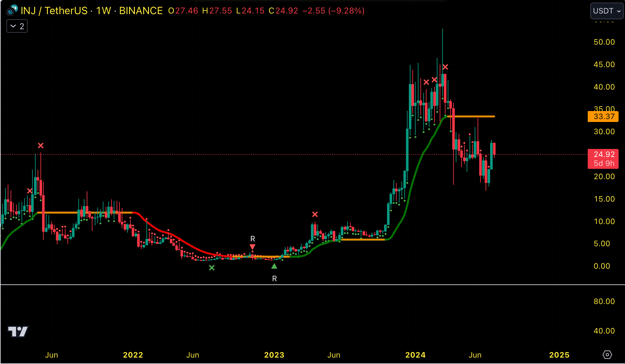Click the 2023 label on the time axis
Image resolution: width=625 pixels, height=364 pixels.
click(274, 355)
